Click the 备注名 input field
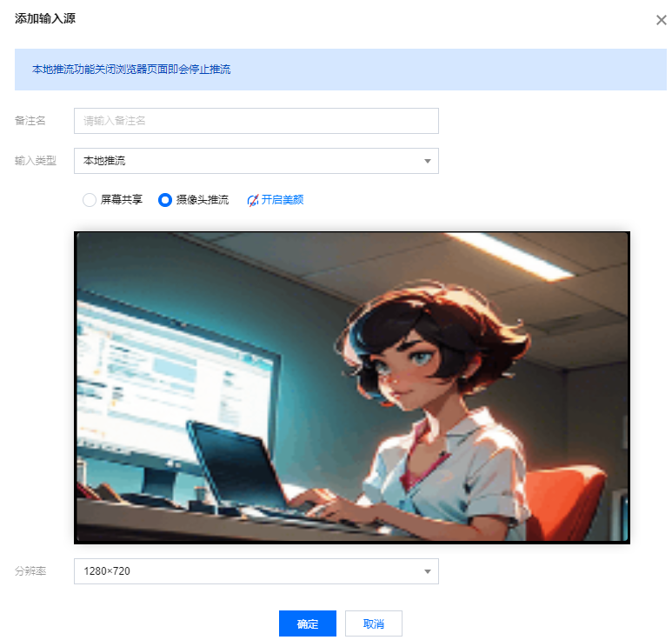 click(x=256, y=121)
